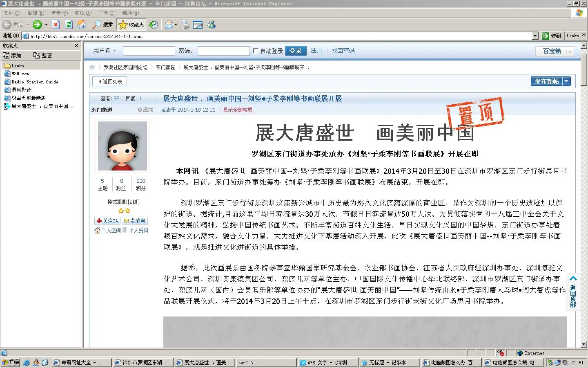Open 个人资料 link
Image resolution: width=588 pixels, height=368 pixels.
tap(136, 231)
